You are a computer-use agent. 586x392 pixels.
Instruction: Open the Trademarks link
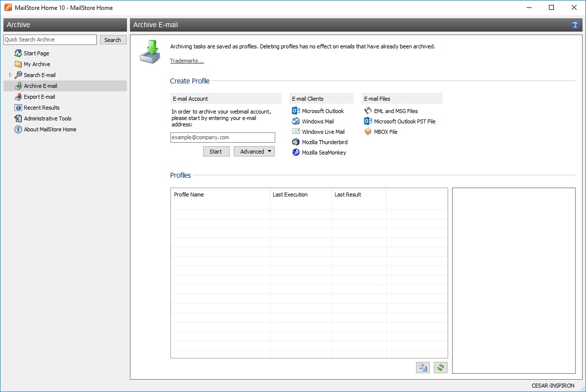(186, 60)
